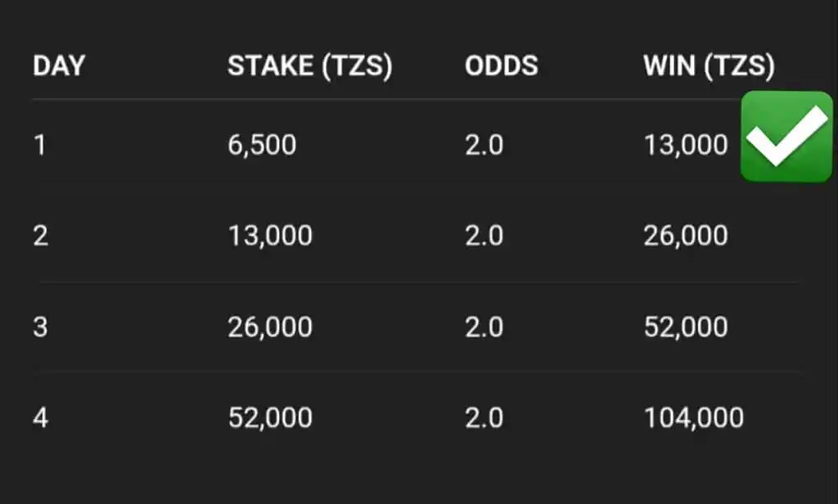Click the 2.0 odds in day 3 row

pyautogui.click(x=484, y=327)
